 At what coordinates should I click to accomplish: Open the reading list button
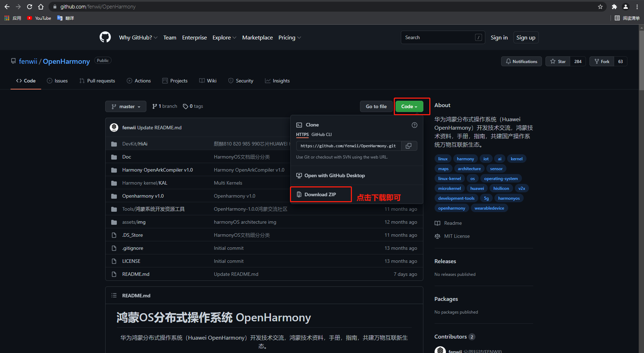pos(627,18)
